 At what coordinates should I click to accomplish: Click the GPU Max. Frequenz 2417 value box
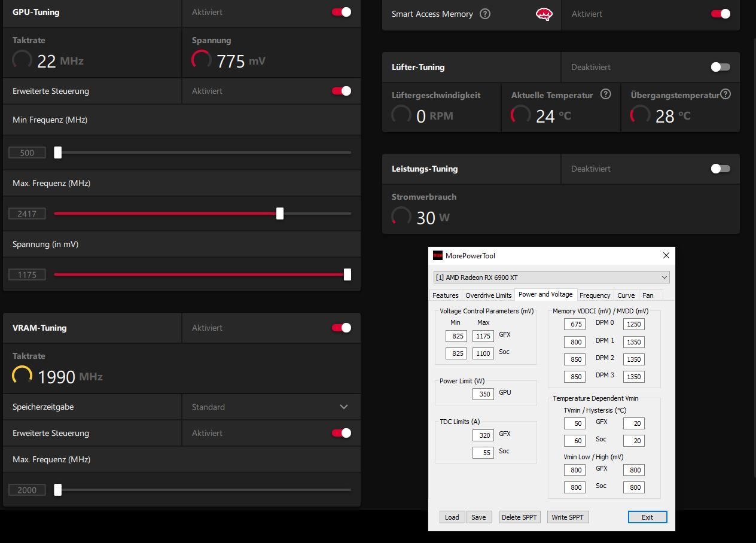(27, 213)
